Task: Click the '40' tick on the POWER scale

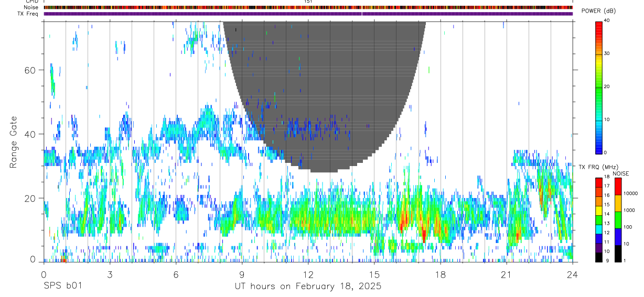Action: click(607, 21)
